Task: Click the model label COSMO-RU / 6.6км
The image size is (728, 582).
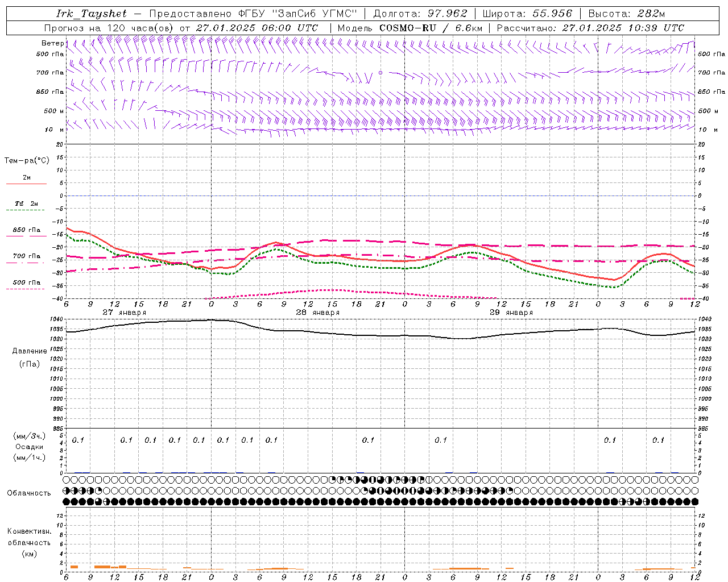Action: pyautogui.click(x=431, y=28)
